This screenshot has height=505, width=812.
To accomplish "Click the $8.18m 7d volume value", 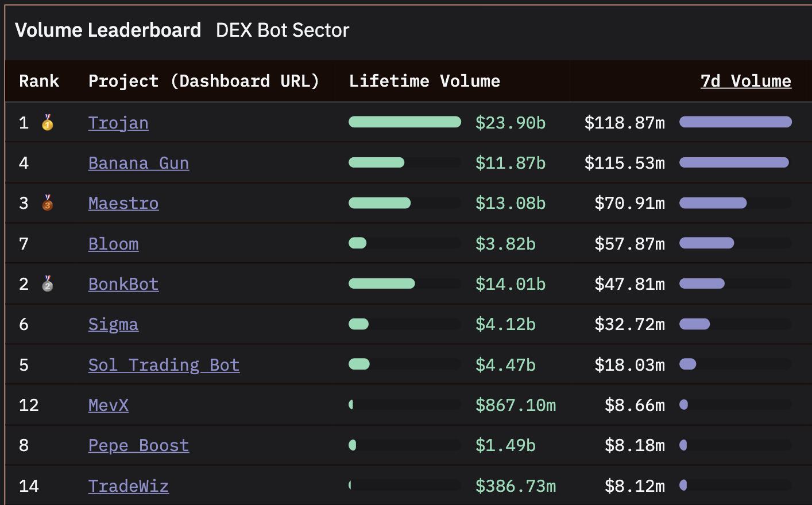I will [635, 445].
